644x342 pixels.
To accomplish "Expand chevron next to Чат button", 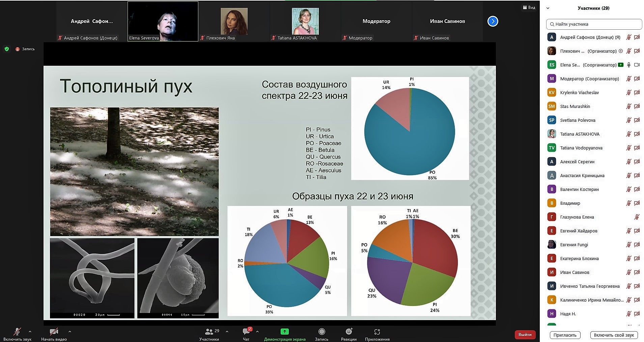I will point(257,332).
